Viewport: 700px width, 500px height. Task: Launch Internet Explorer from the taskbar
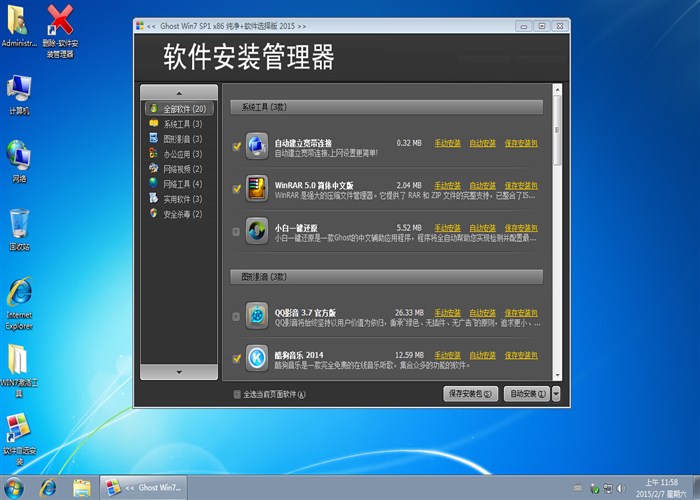[48, 488]
